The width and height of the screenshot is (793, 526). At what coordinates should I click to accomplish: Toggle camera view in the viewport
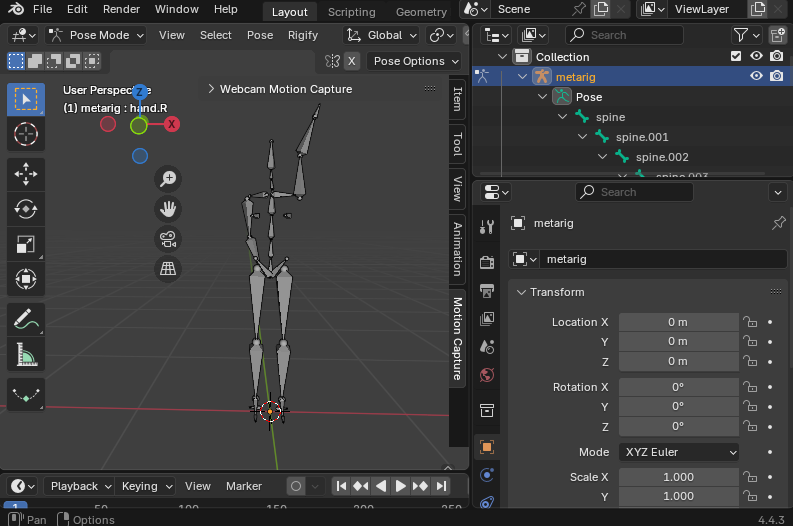[169, 239]
